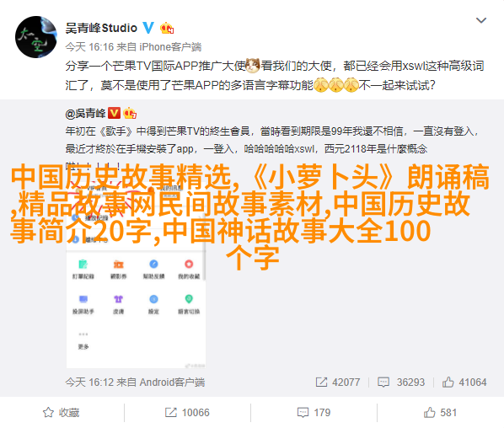
Task: Open the 吴青峰Studio username link
Action: click(x=101, y=29)
